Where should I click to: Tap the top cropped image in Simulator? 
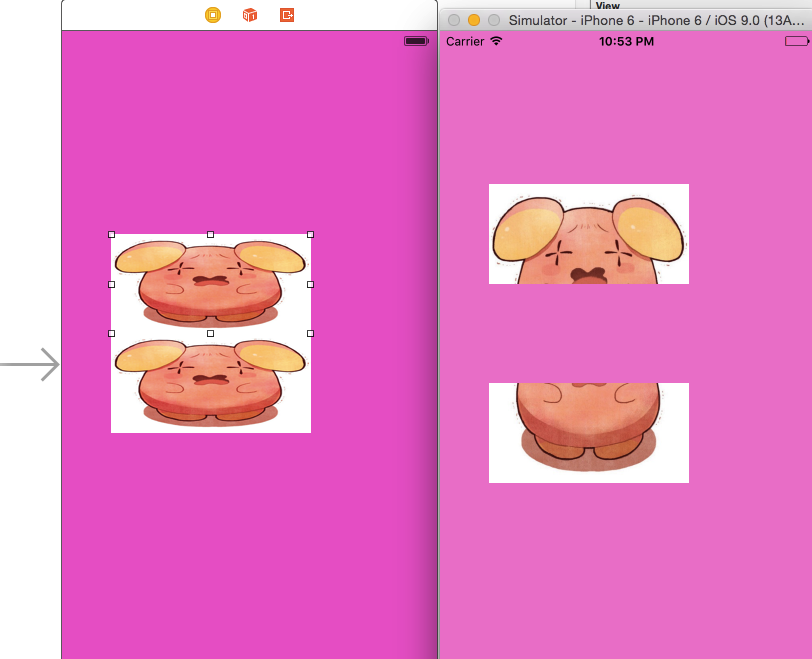pos(589,234)
